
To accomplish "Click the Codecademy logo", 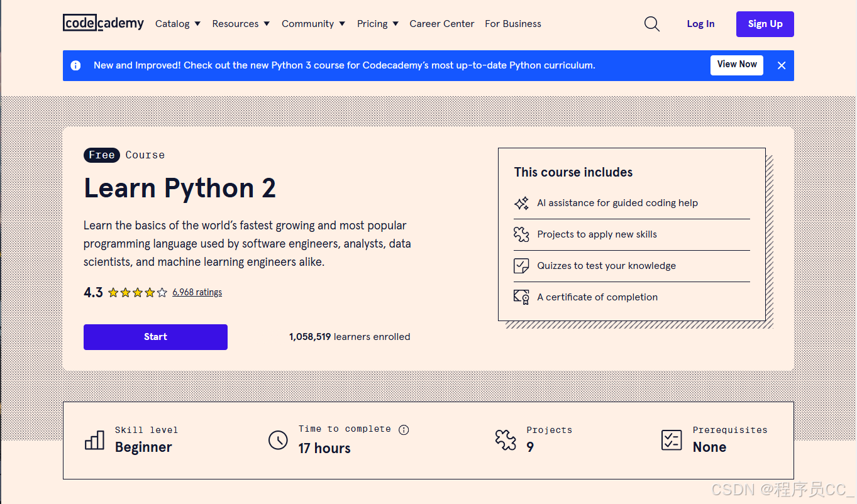I will [x=103, y=23].
